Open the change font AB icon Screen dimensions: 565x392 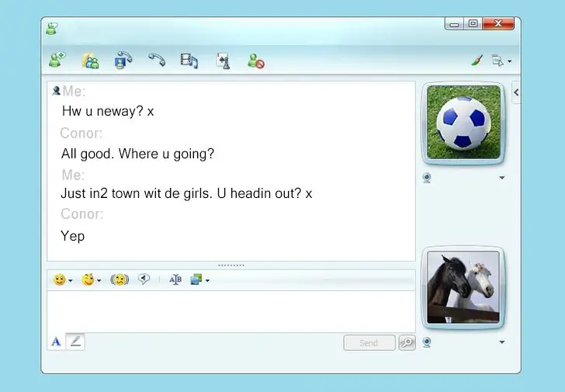tap(175, 279)
